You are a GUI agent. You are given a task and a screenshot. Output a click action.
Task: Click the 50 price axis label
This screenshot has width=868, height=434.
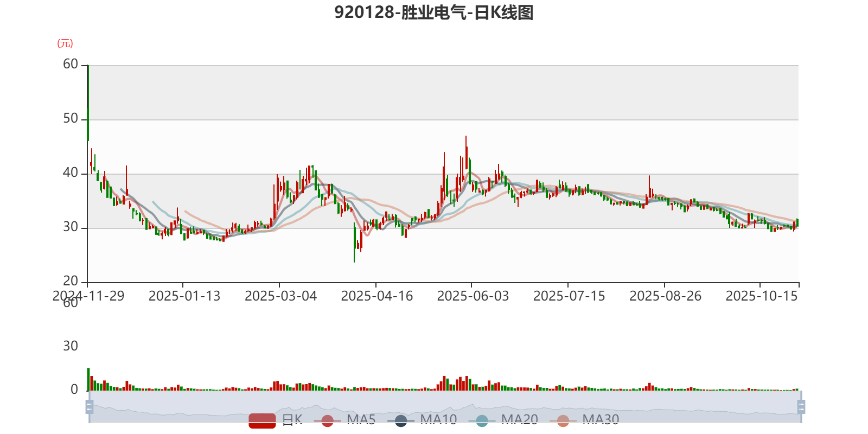click(71, 118)
